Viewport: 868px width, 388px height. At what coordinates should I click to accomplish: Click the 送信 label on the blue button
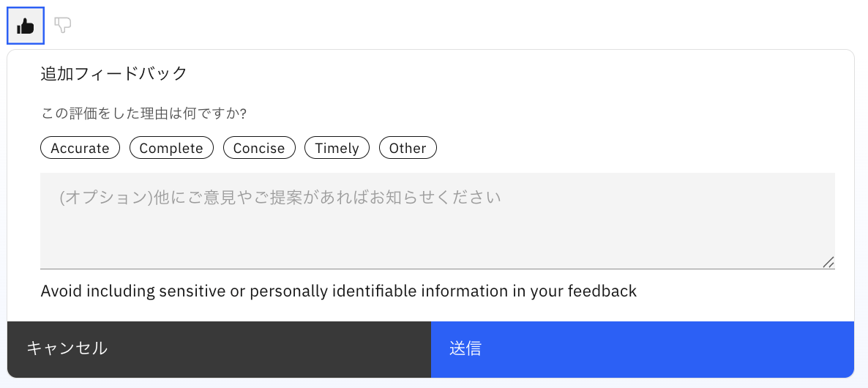[x=465, y=348]
